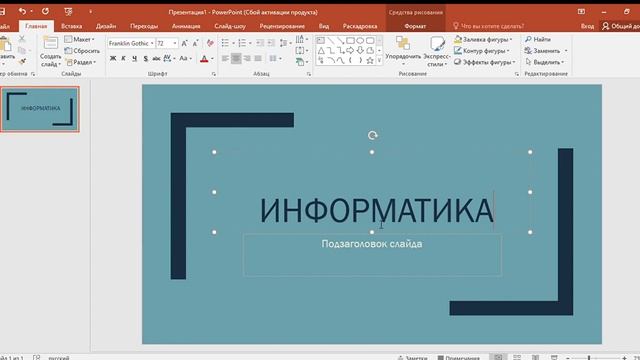Toggle text shadow S formatting
Viewport: 640px width, 360px height.
(x=146, y=59)
